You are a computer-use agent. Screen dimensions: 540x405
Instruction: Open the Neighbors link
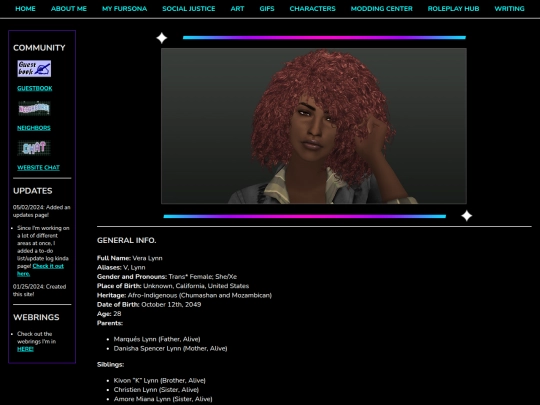34,128
